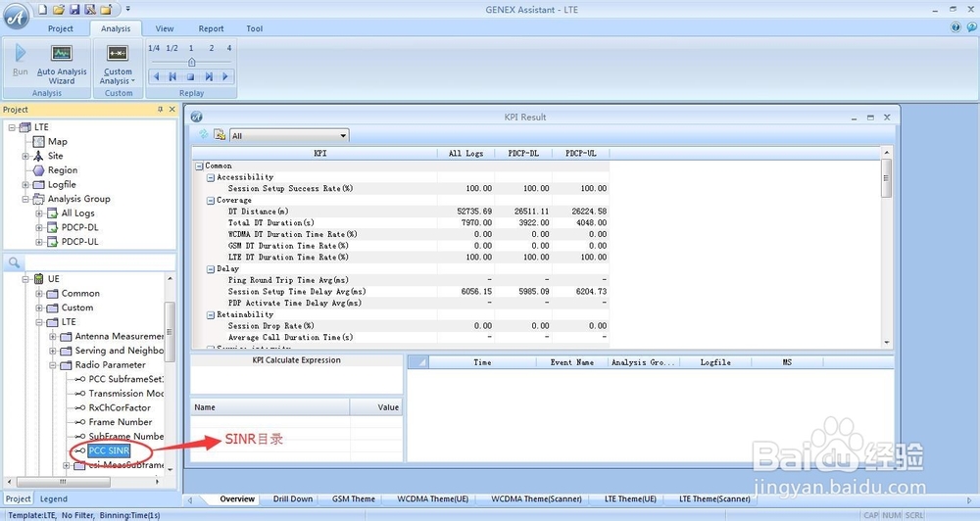Open the GENEX Assistant application orb menu
This screenshot has width=980, height=521.
[x=17, y=17]
